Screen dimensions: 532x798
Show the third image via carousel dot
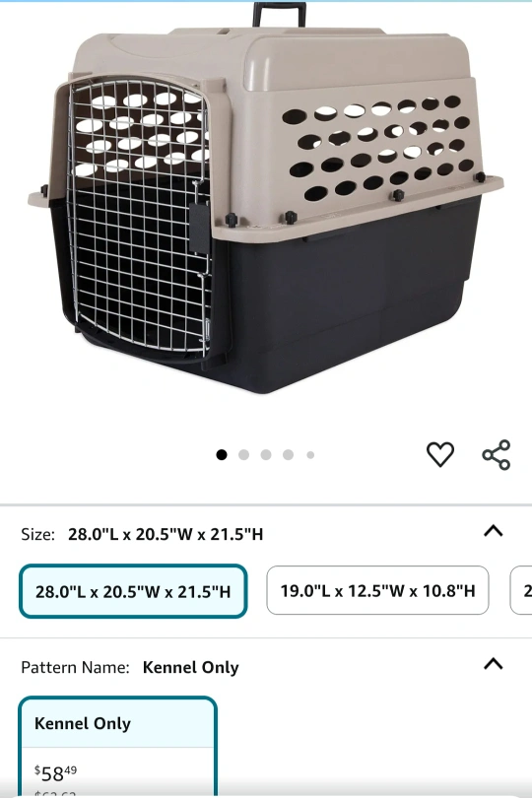(x=266, y=454)
